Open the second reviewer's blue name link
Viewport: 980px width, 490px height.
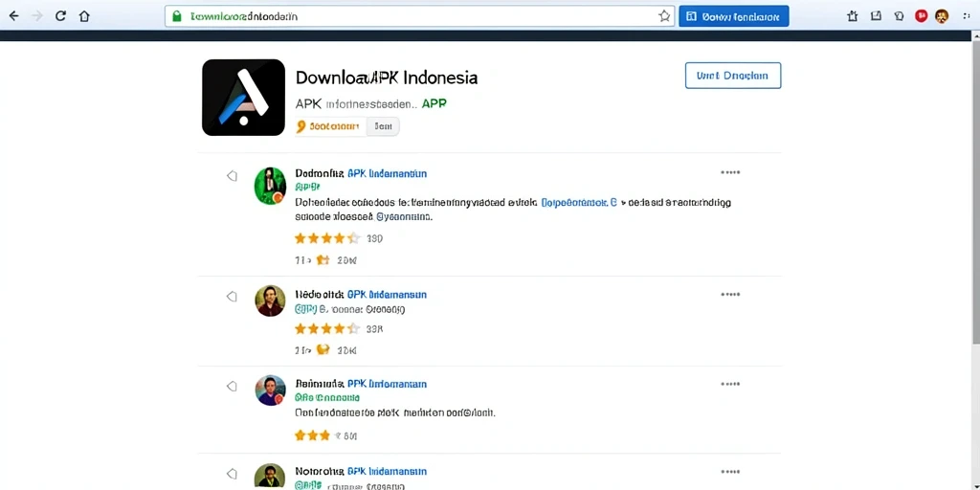pyautogui.click(x=387, y=295)
